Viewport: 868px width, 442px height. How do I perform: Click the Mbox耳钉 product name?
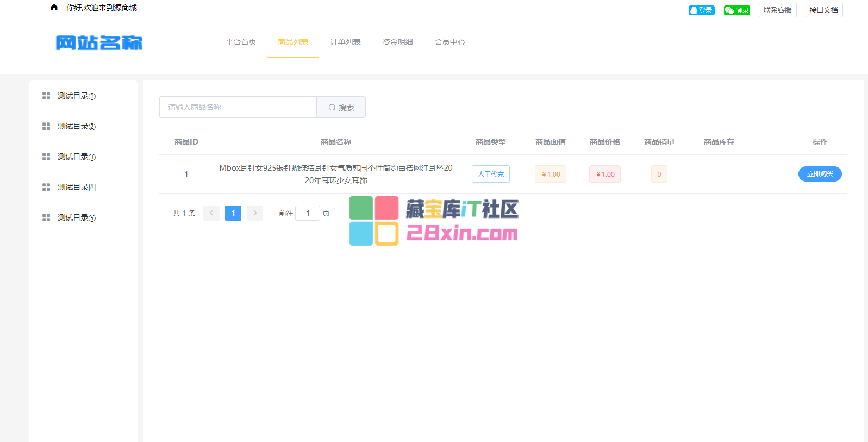click(336, 174)
